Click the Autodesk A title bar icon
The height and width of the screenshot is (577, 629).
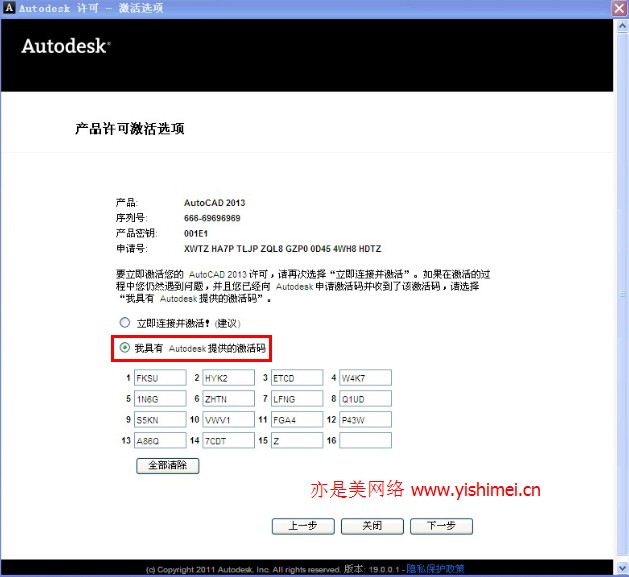tap(9, 8)
